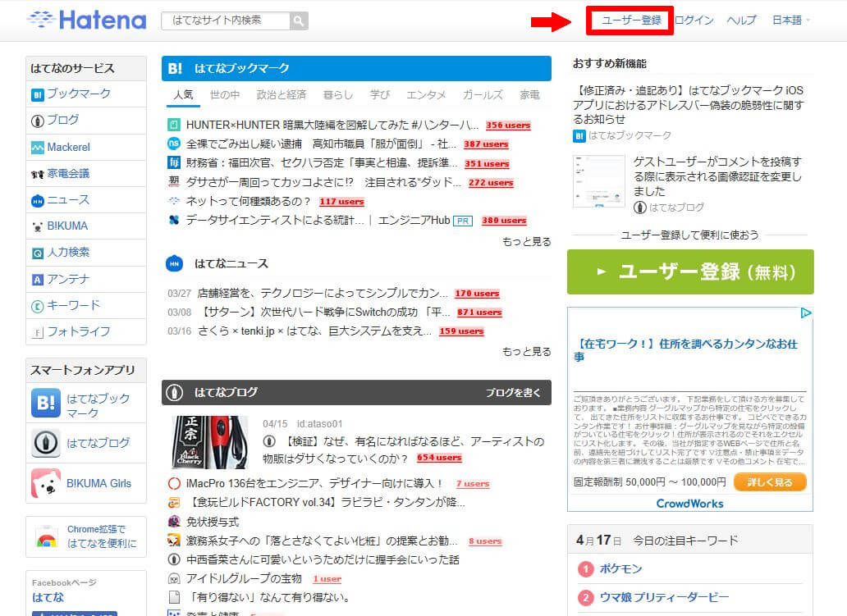Open the Facebook はてな page link
Image resolution: width=847 pixels, height=616 pixels.
(48, 597)
